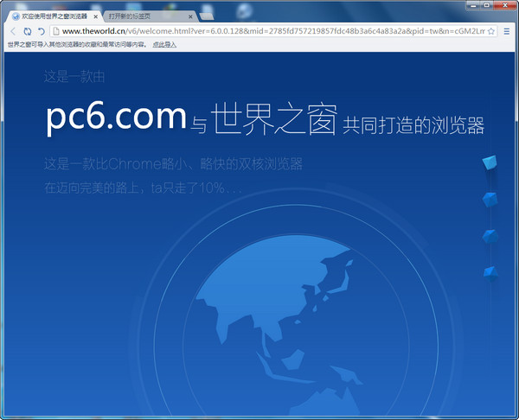This screenshot has width=519, height=420.
Task: Click the import notice text 世界之窗可导入其他浏览器
Action: point(76,45)
